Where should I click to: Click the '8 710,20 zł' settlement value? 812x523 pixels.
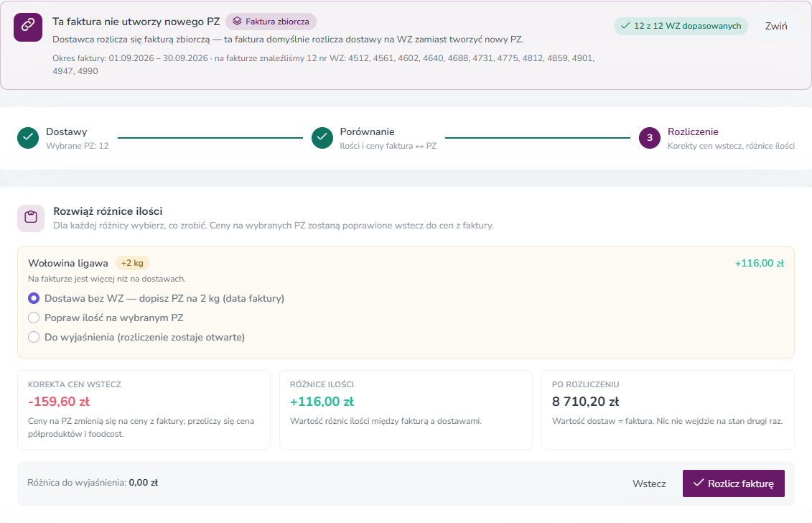pos(585,402)
